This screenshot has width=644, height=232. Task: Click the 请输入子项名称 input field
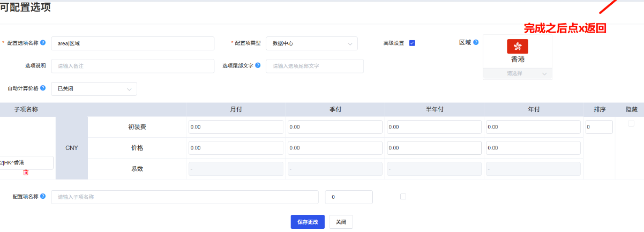tap(184, 197)
